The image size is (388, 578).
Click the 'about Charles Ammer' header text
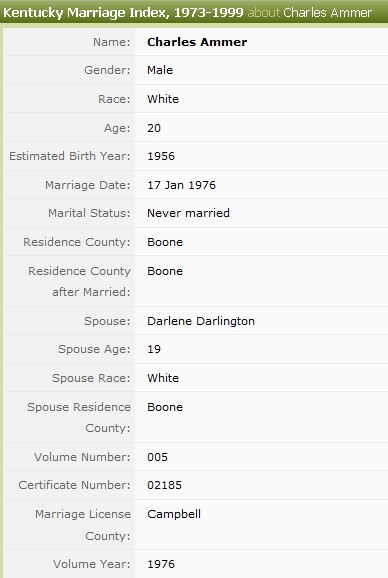tap(310, 13)
